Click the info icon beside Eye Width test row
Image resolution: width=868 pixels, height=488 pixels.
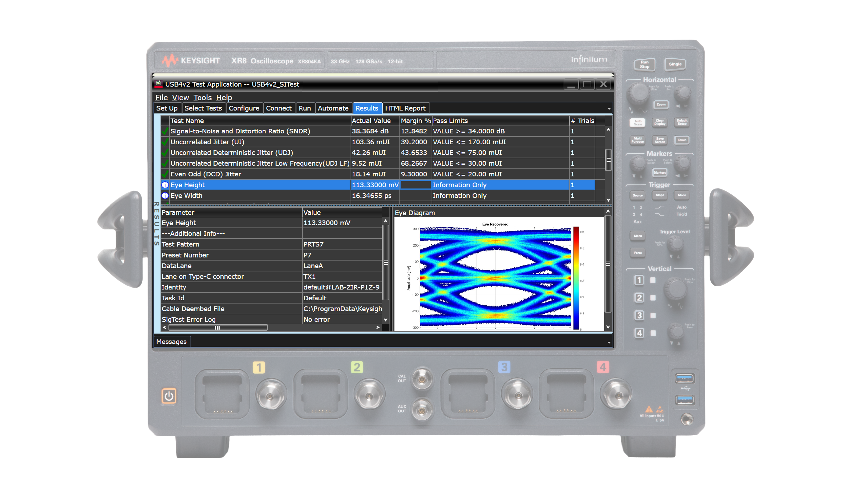click(165, 196)
